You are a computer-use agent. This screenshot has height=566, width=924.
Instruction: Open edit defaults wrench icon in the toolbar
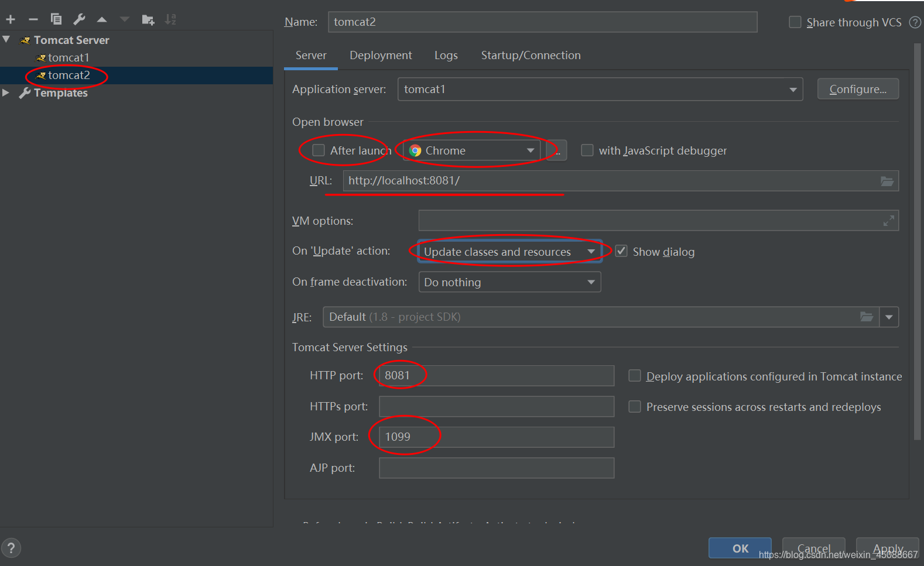click(x=79, y=19)
